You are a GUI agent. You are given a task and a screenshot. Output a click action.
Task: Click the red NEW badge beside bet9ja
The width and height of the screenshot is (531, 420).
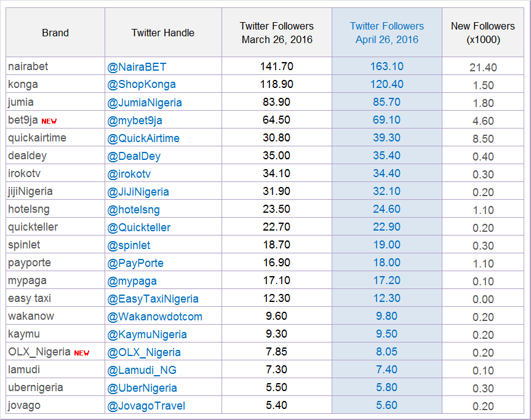click(x=49, y=121)
